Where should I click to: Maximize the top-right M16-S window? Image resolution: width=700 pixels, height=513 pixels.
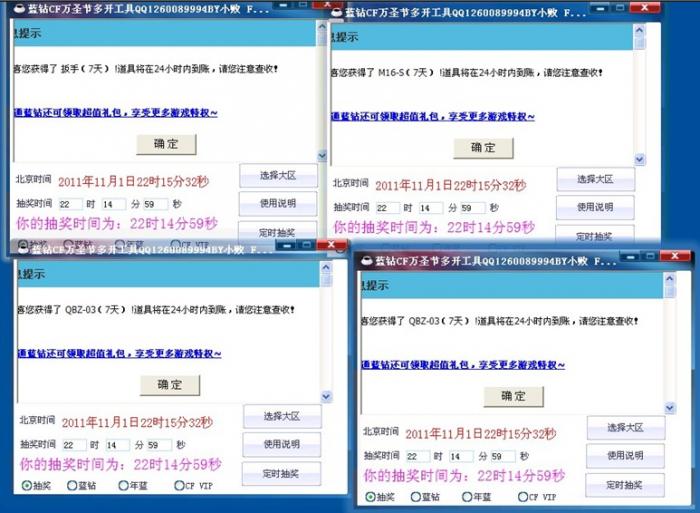tap(620, 8)
